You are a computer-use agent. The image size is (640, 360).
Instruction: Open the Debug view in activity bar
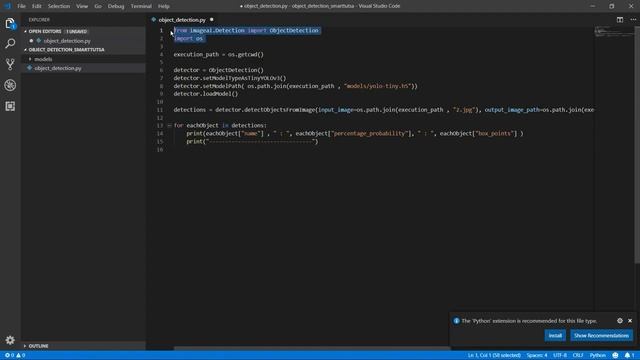click(10, 85)
